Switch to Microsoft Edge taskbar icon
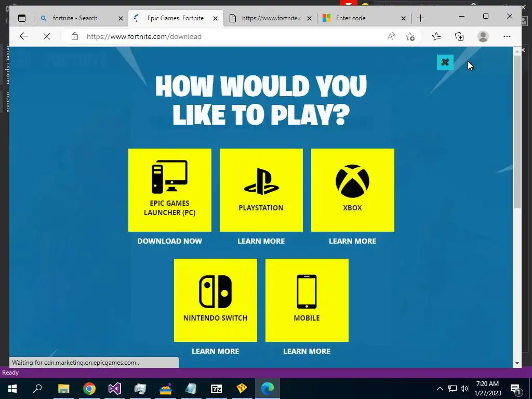The image size is (532, 399). [268, 389]
